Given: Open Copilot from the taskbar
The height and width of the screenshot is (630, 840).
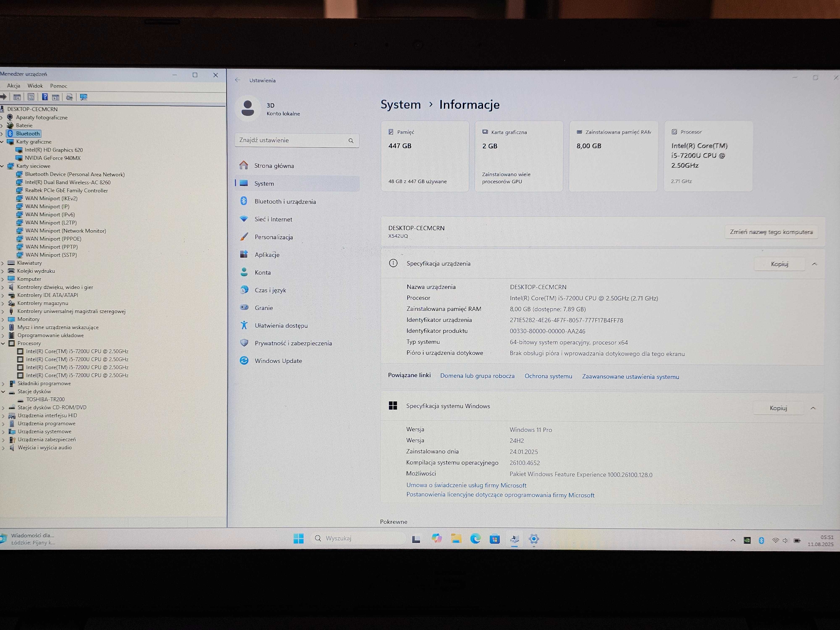Looking at the screenshot, I should (x=436, y=538).
